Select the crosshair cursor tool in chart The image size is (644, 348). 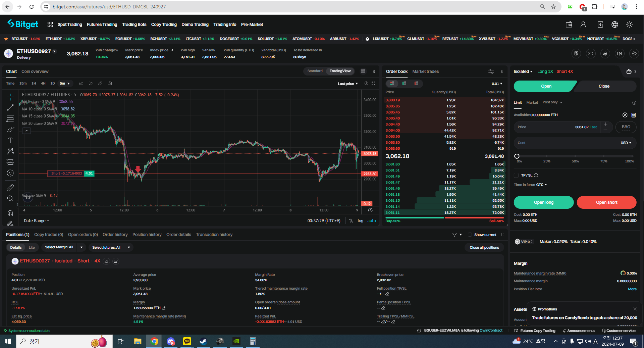tap(10, 97)
